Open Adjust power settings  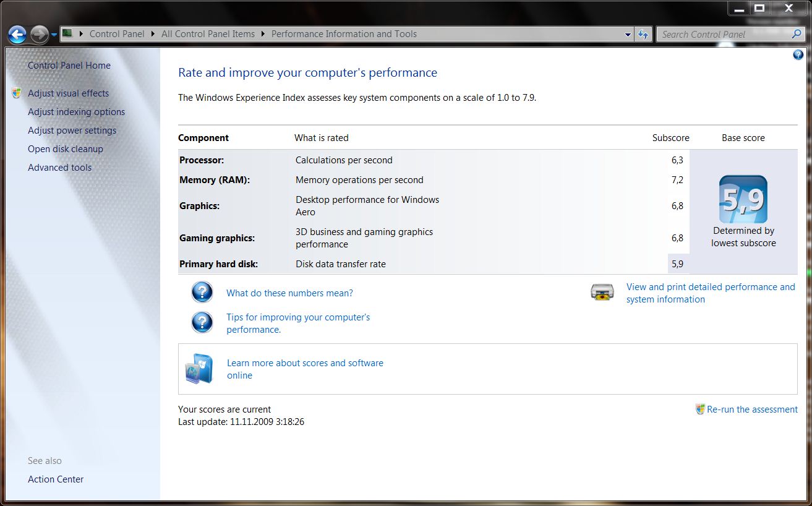pyautogui.click(x=72, y=131)
